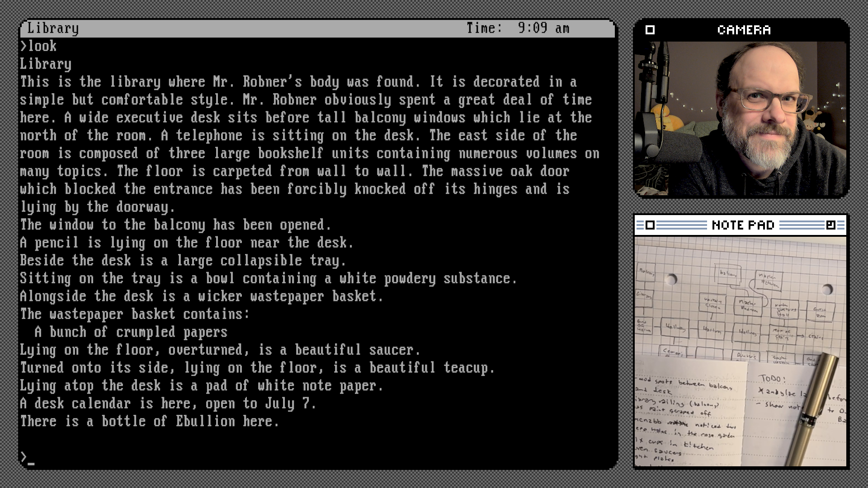The image size is (868, 488).
Task: Click the Time 9:09 am status indicator
Action: pyautogui.click(x=518, y=28)
